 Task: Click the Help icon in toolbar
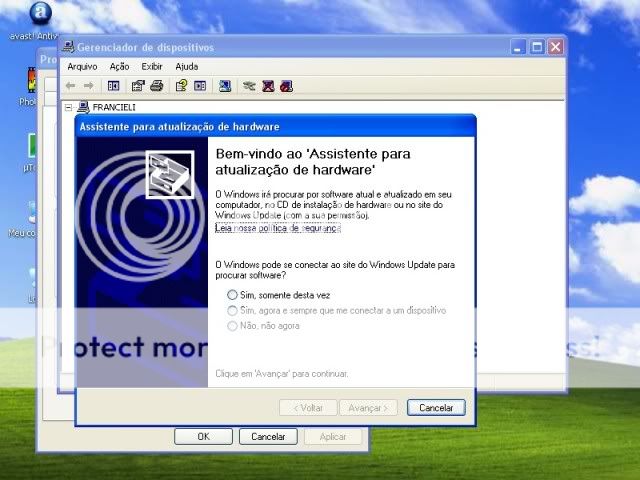point(182,86)
